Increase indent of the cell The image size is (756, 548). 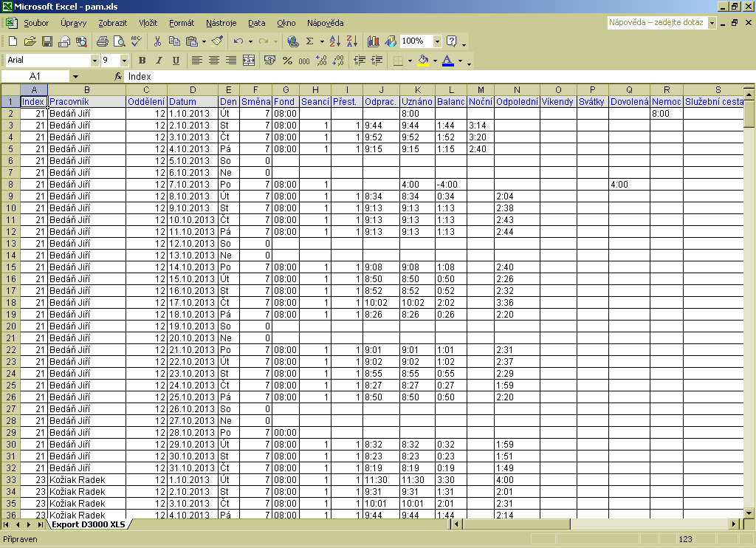377,61
